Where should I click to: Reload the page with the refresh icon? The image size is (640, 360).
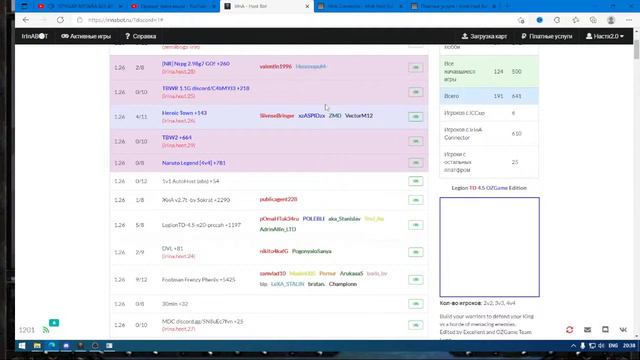click(60, 20)
